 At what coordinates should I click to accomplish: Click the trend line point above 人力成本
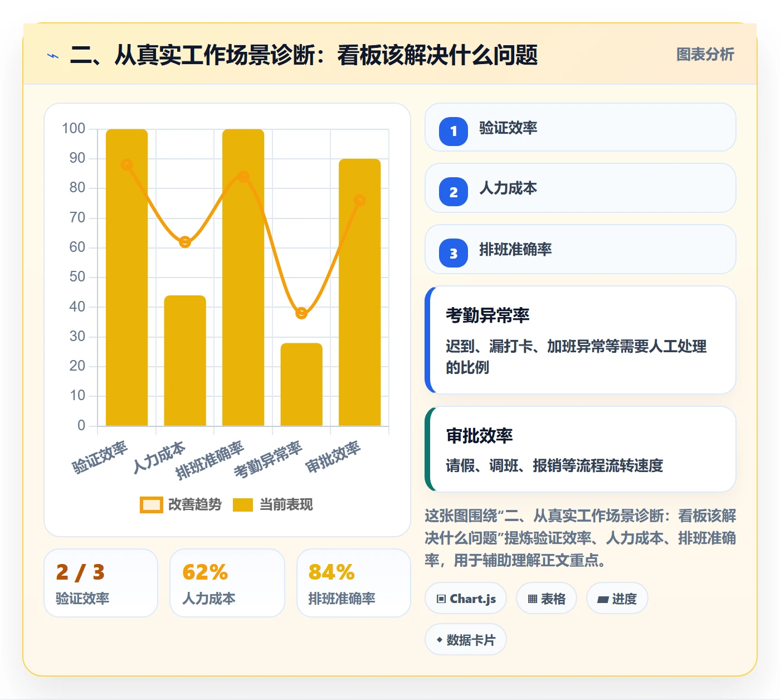point(185,242)
